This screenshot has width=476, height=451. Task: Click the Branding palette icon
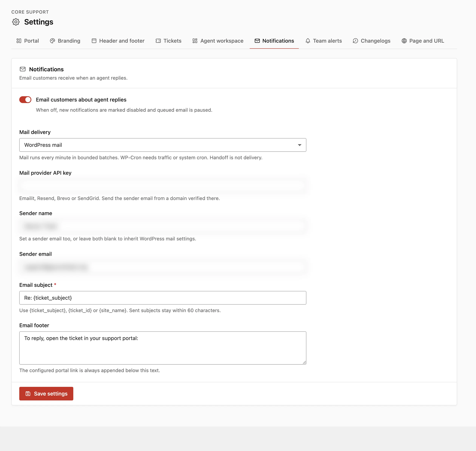tap(53, 41)
